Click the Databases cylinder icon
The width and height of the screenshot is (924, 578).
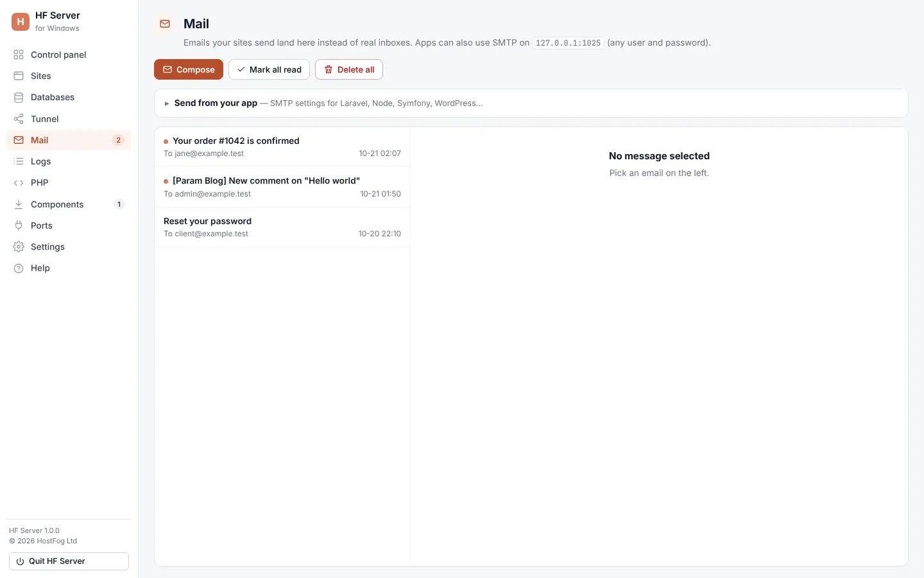click(19, 97)
